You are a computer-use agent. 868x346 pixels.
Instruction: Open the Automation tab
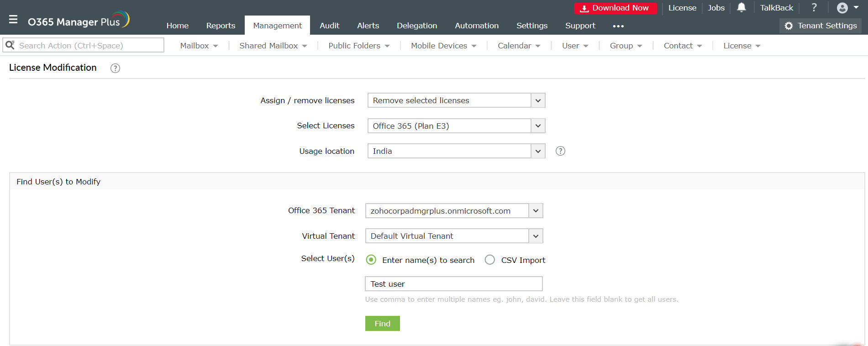pyautogui.click(x=477, y=26)
